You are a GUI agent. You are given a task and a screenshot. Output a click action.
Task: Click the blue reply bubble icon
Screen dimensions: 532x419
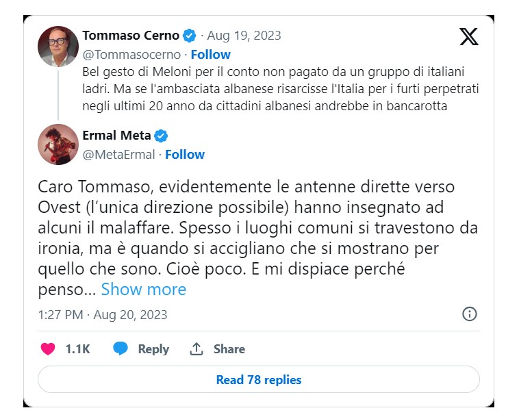click(x=121, y=349)
